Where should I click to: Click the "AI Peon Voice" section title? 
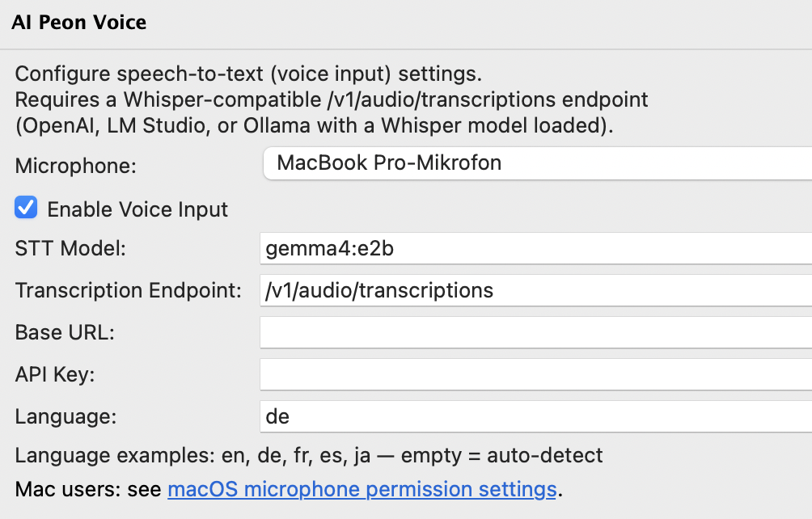click(x=79, y=23)
